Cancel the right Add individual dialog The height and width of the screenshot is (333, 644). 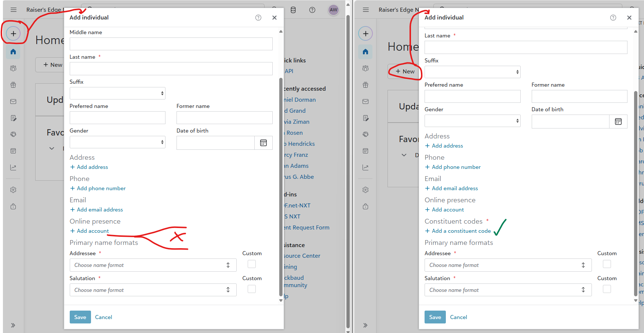pos(459,317)
